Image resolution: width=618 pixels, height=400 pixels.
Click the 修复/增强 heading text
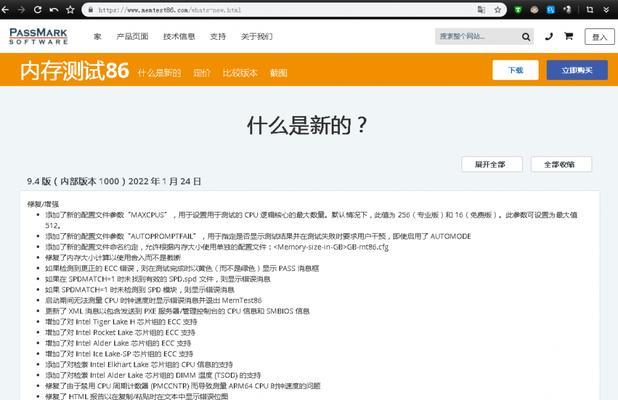(x=43, y=204)
